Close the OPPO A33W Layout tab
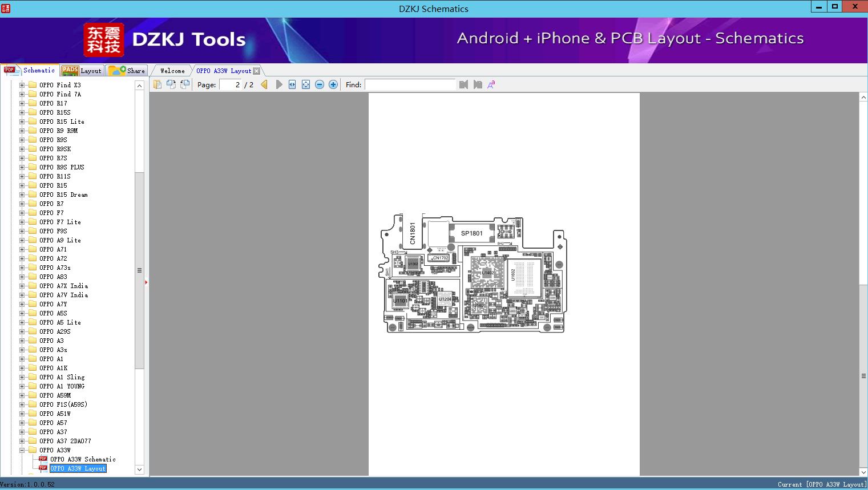 pyautogui.click(x=257, y=71)
